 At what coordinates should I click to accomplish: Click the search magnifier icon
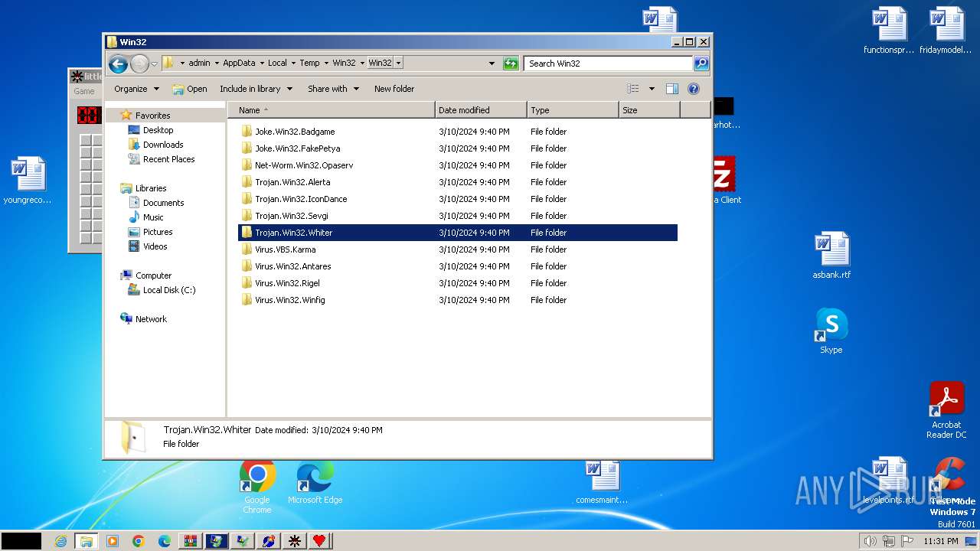click(x=701, y=64)
